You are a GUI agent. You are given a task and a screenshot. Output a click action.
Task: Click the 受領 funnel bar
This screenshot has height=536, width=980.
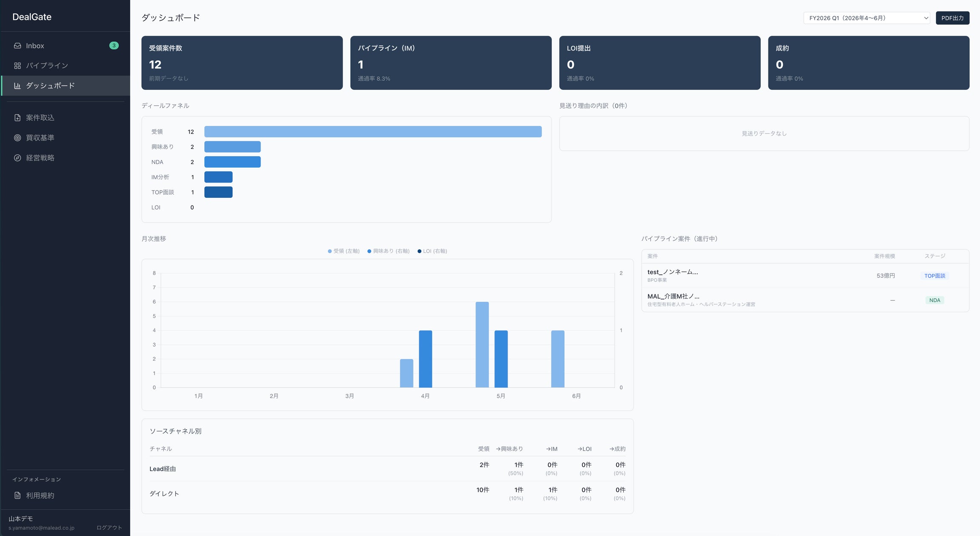pyautogui.click(x=373, y=131)
